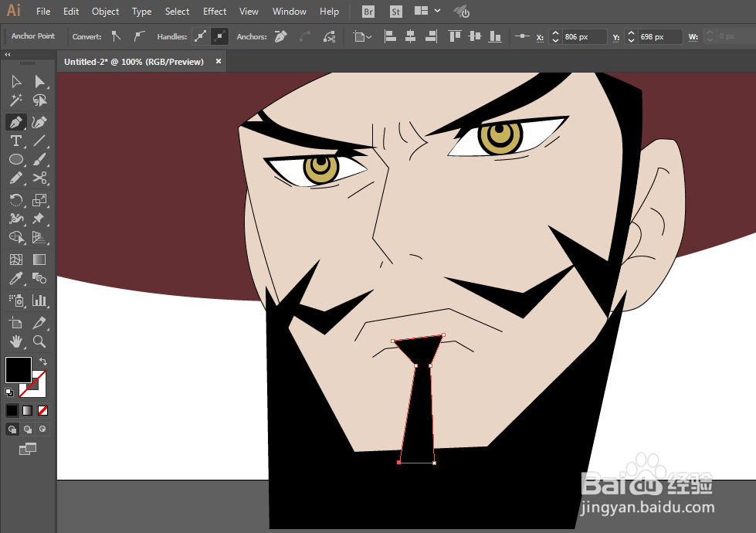Choose the Zoom magnifier tool
The height and width of the screenshot is (533, 756).
pyautogui.click(x=39, y=341)
